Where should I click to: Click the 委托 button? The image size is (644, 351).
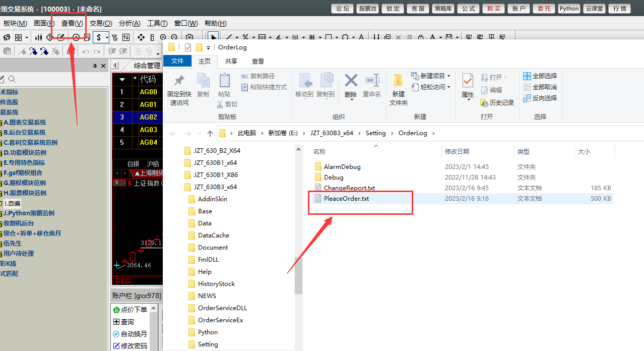click(544, 8)
